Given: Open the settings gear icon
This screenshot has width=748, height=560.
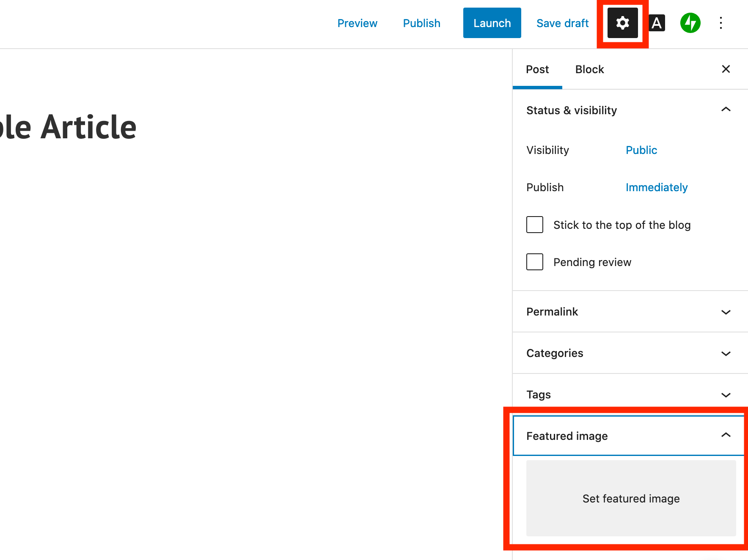Looking at the screenshot, I should (x=622, y=23).
